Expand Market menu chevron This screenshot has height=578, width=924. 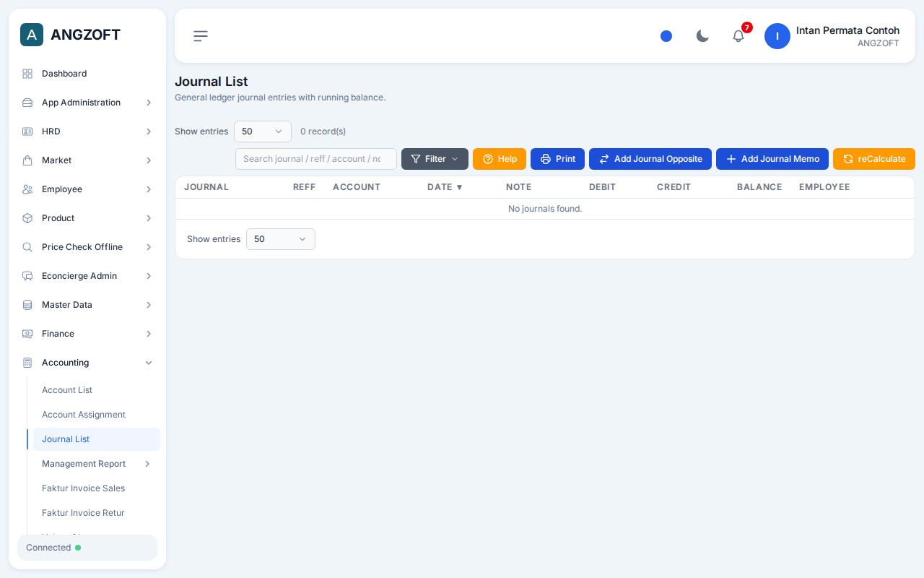tap(149, 160)
